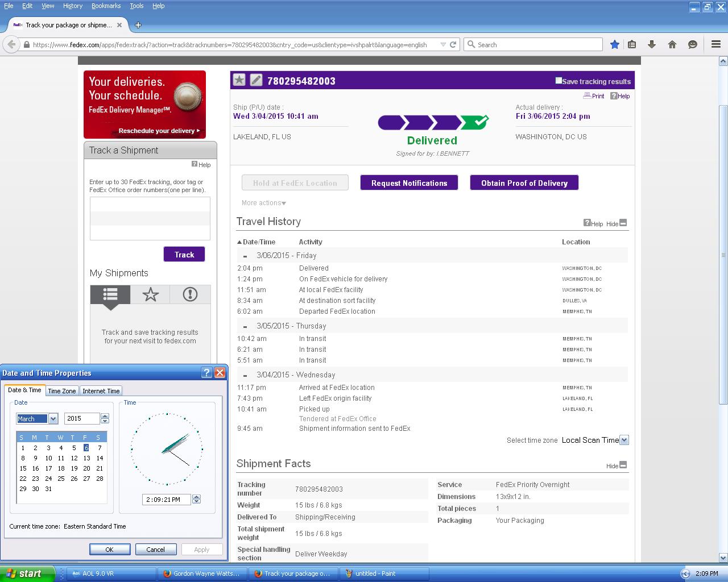This screenshot has width=728, height=582.
Task: Switch to AOL 9.0 VR taskbar item
Action: pos(111,573)
